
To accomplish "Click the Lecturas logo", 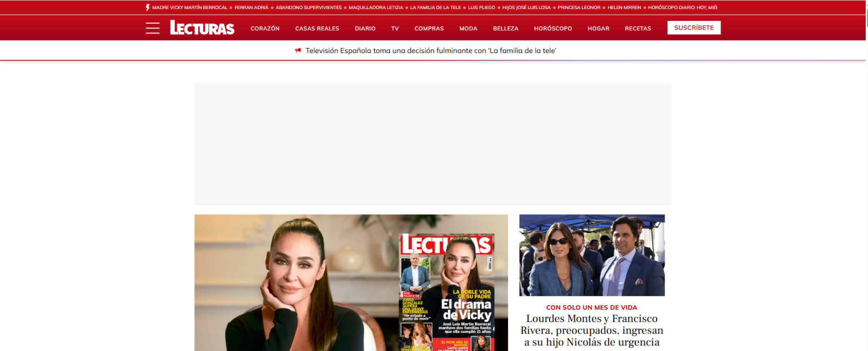I will point(202,28).
